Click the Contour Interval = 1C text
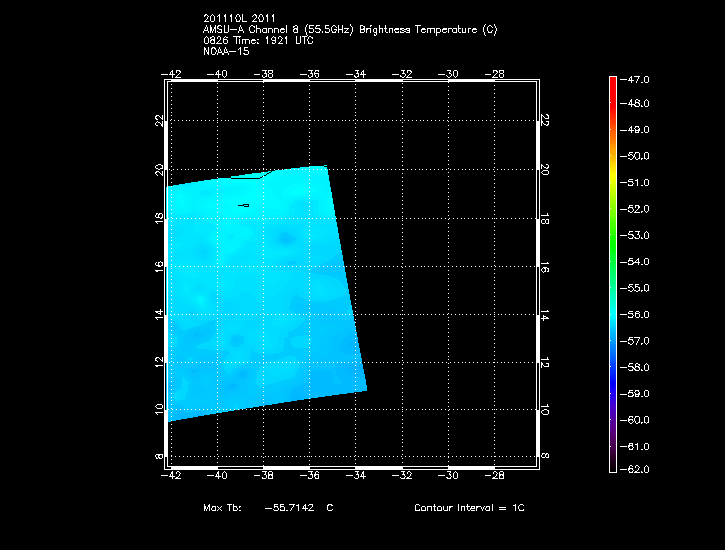This screenshot has height=550, width=725. click(x=469, y=508)
